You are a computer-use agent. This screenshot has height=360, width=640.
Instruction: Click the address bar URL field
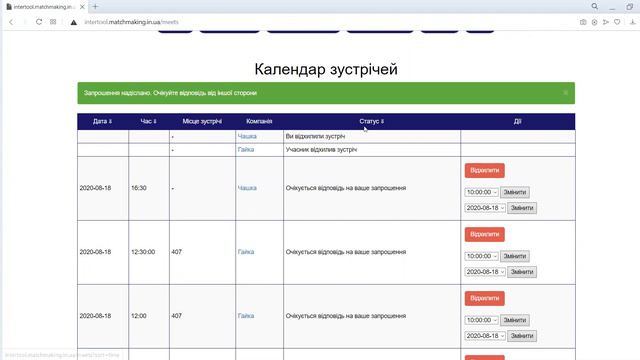pyautogui.click(x=131, y=22)
